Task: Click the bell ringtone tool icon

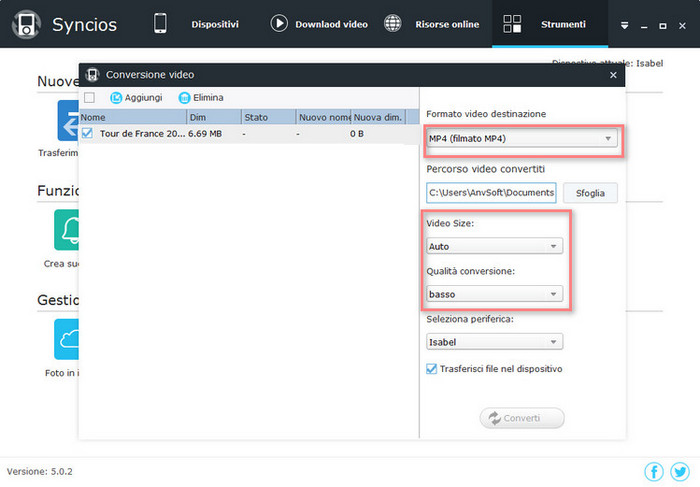Action: click(x=66, y=229)
